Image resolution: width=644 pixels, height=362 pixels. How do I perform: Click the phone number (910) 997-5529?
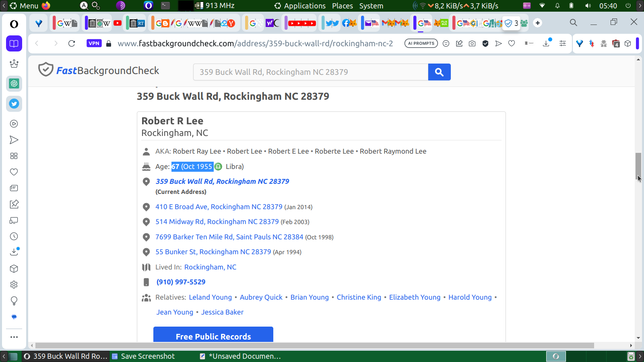tap(181, 282)
